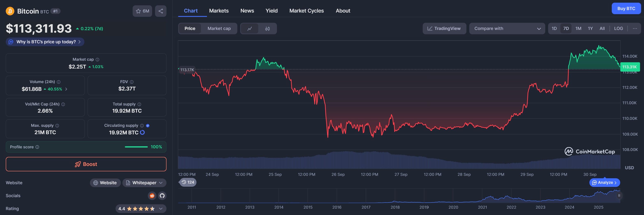Screen dimensions: 644x215
Task: Click the Boost button
Action: coord(86,164)
